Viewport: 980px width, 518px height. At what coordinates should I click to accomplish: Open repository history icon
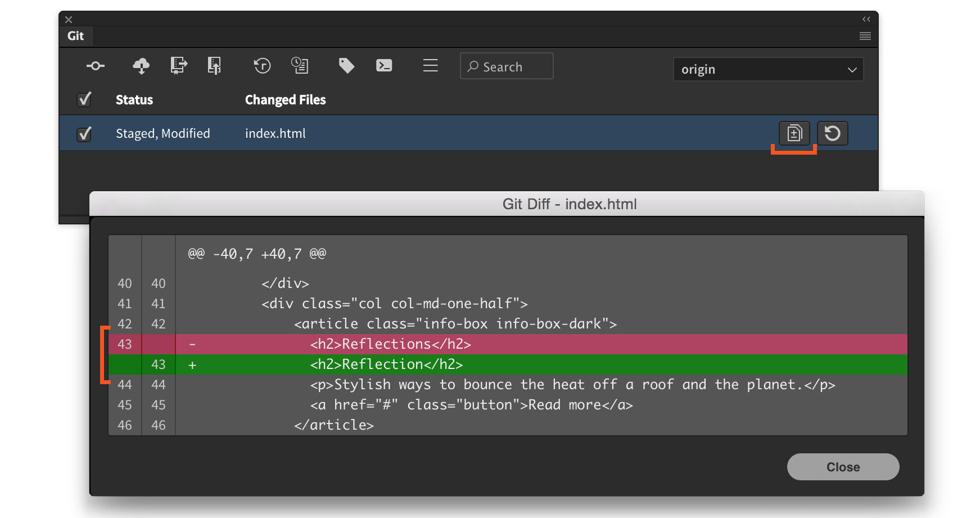coord(262,66)
